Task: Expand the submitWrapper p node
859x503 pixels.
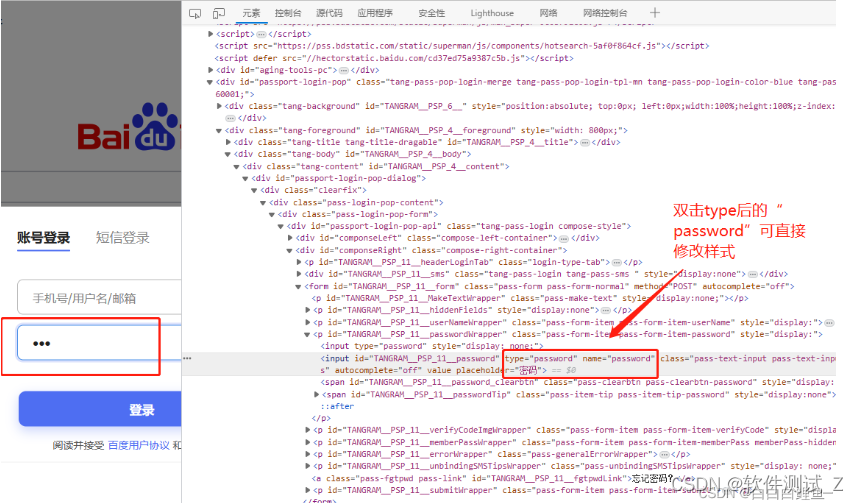Action: (307, 490)
